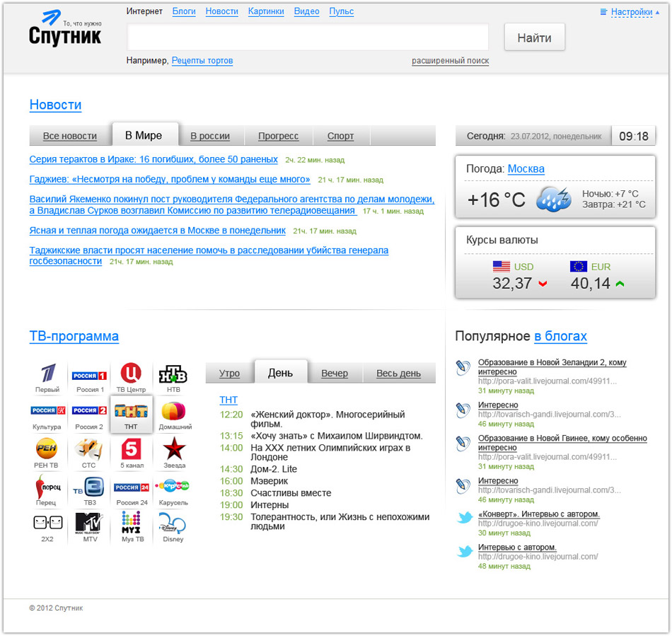Click the USD American flag icon
The height and width of the screenshot is (636, 672).
tap(501, 267)
